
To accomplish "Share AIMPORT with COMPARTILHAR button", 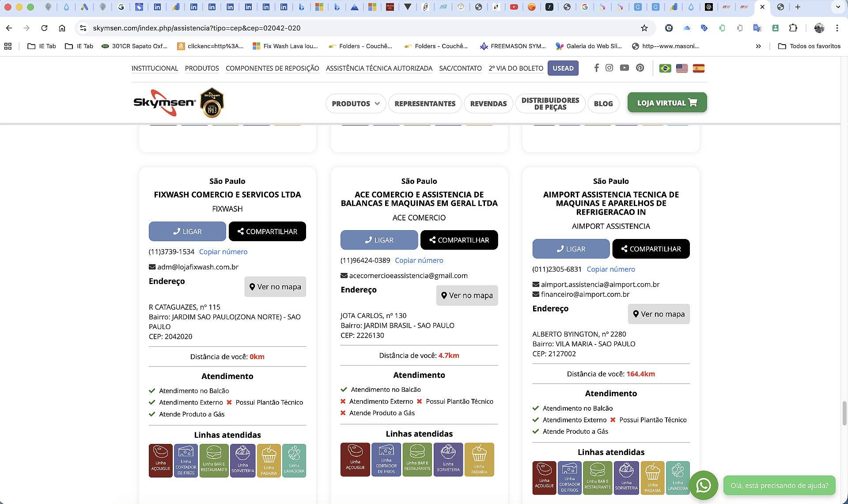I will pos(651,249).
